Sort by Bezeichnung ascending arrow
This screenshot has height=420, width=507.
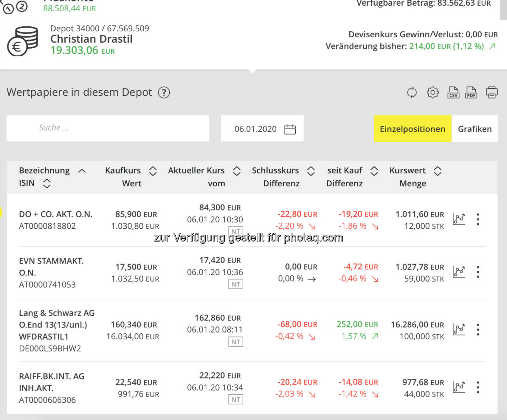tap(82, 171)
